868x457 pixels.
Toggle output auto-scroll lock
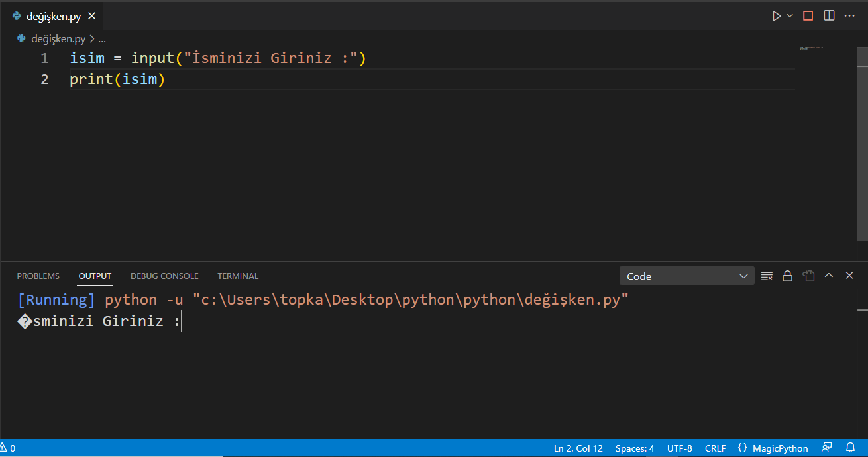pyautogui.click(x=787, y=276)
